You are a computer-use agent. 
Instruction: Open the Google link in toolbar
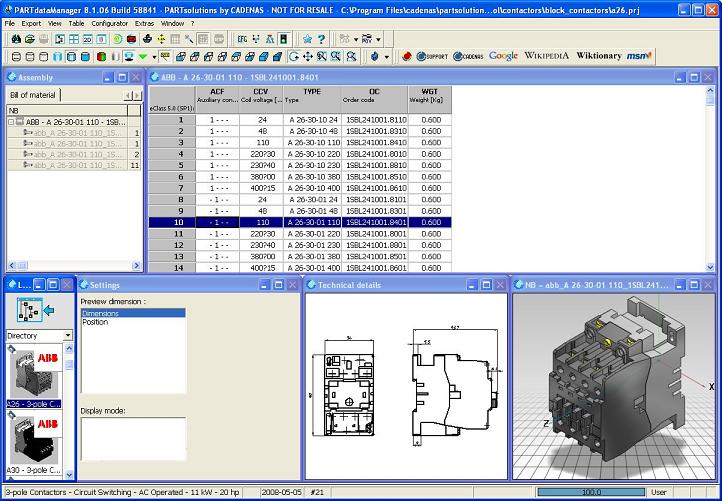pyautogui.click(x=503, y=56)
